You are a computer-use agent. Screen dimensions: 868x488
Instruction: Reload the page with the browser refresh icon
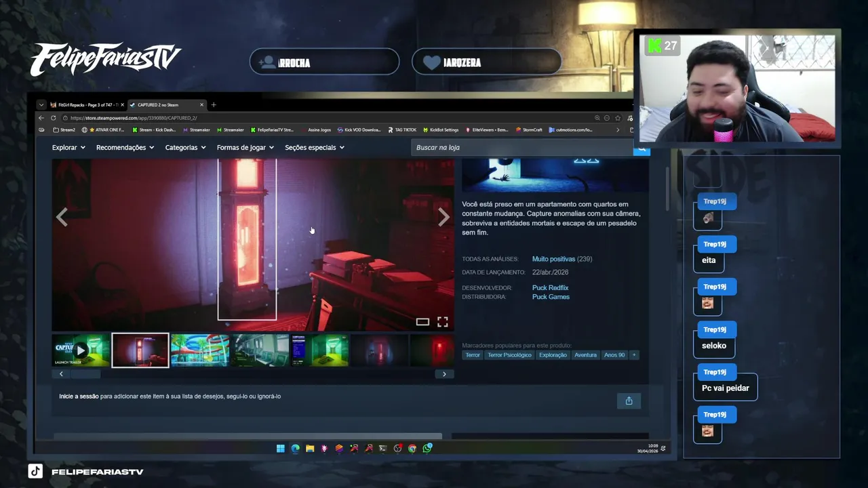point(53,118)
